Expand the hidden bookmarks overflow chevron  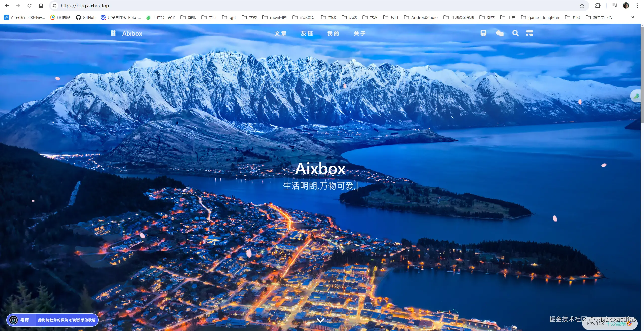click(633, 17)
